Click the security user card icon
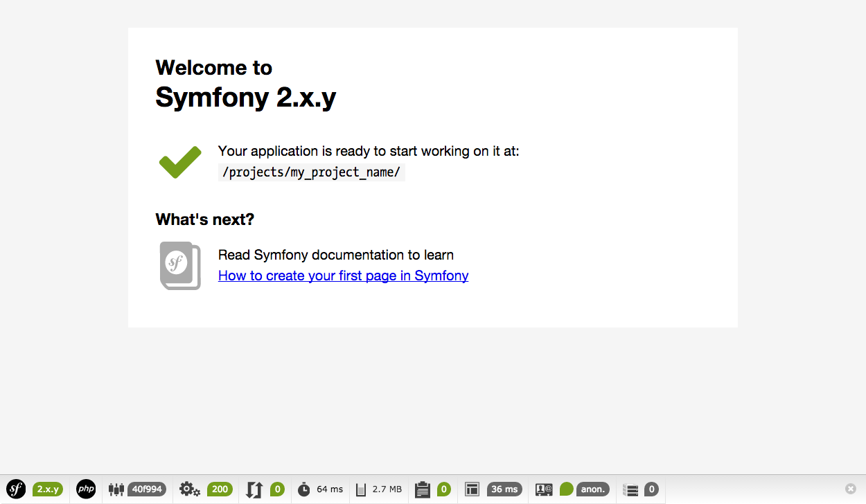The height and width of the screenshot is (504, 866). point(544,489)
